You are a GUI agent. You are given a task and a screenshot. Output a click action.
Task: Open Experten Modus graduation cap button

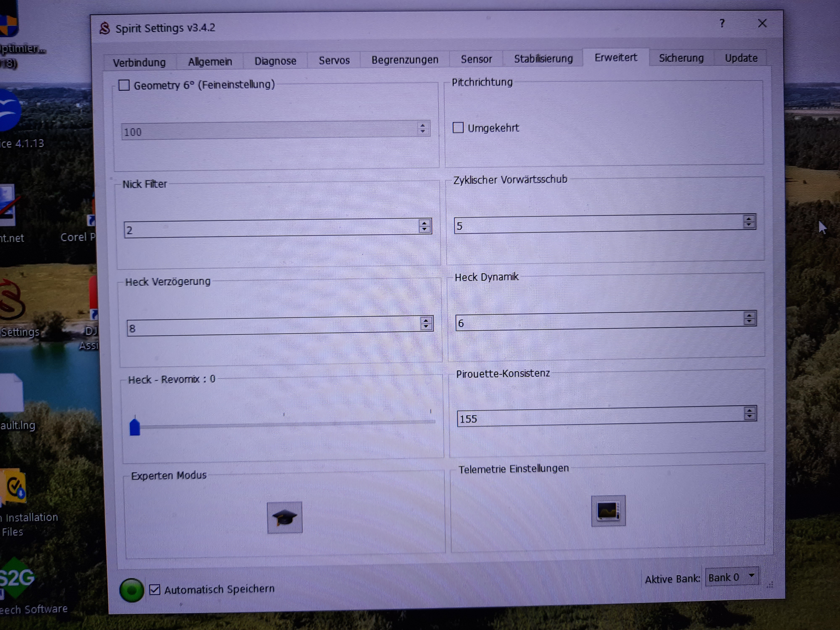[284, 518]
